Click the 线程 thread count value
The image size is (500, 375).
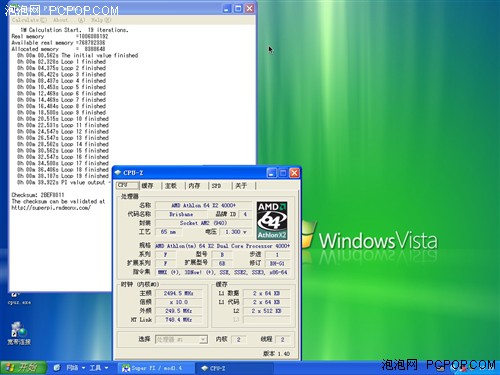pos(282,339)
